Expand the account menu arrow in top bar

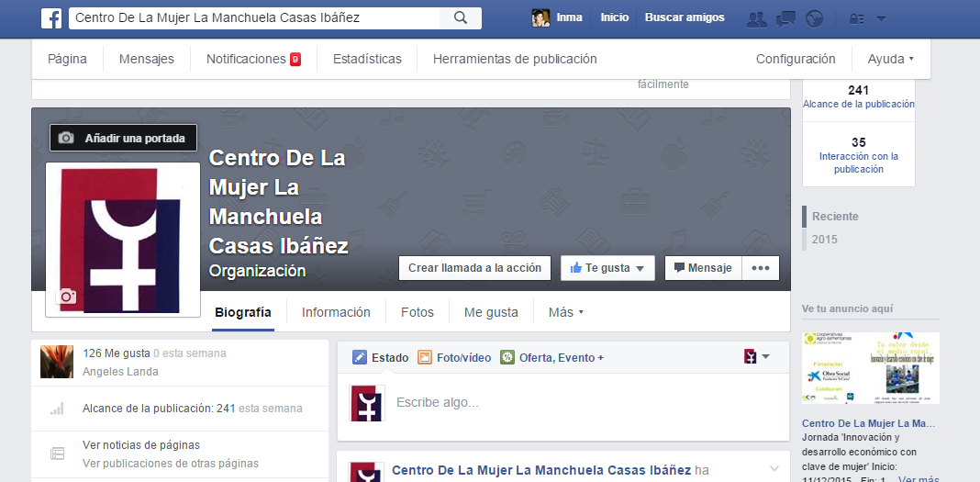(x=881, y=18)
